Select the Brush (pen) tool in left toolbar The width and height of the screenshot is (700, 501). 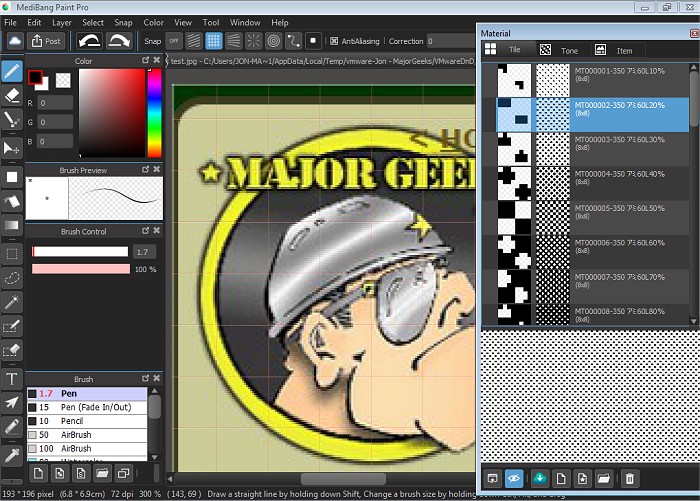12,71
